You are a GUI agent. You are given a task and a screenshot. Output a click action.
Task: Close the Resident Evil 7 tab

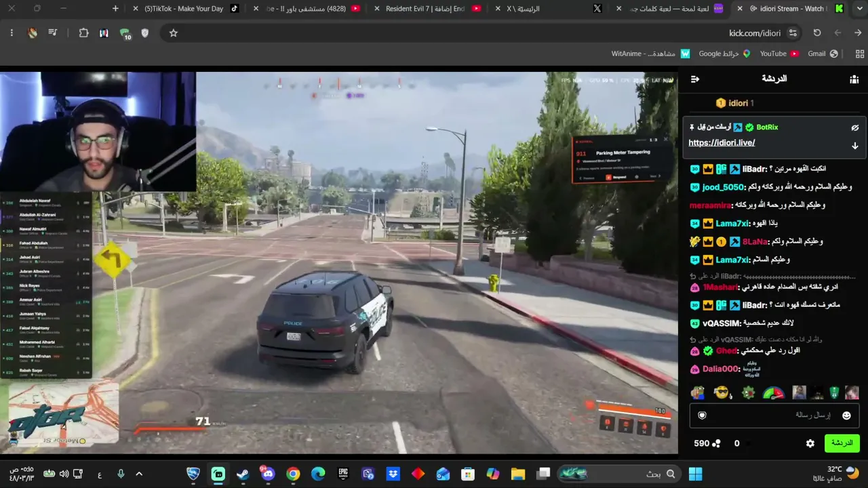click(x=377, y=9)
